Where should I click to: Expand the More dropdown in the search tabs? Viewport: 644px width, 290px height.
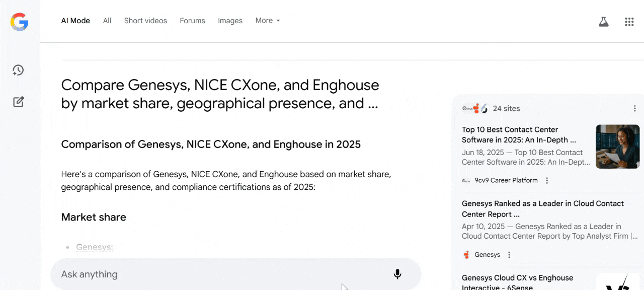pos(268,21)
